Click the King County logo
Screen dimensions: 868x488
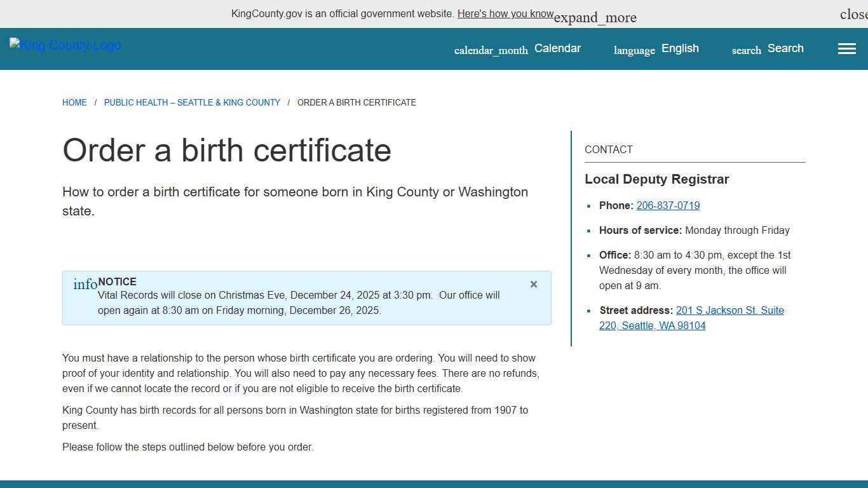pos(64,44)
